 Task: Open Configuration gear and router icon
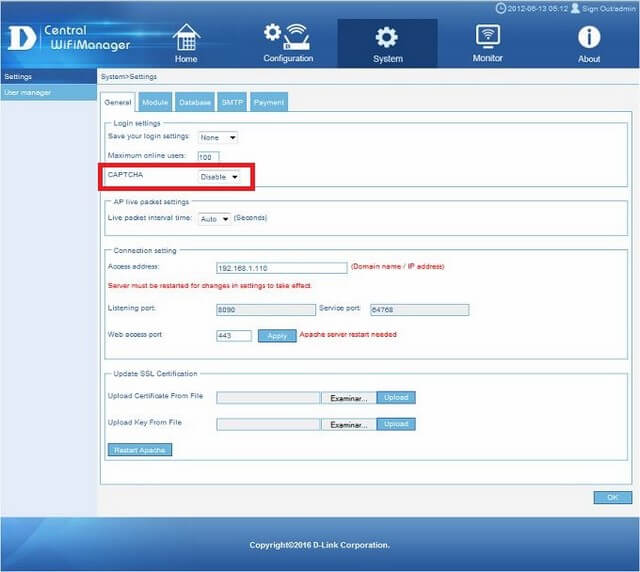[x=287, y=37]
